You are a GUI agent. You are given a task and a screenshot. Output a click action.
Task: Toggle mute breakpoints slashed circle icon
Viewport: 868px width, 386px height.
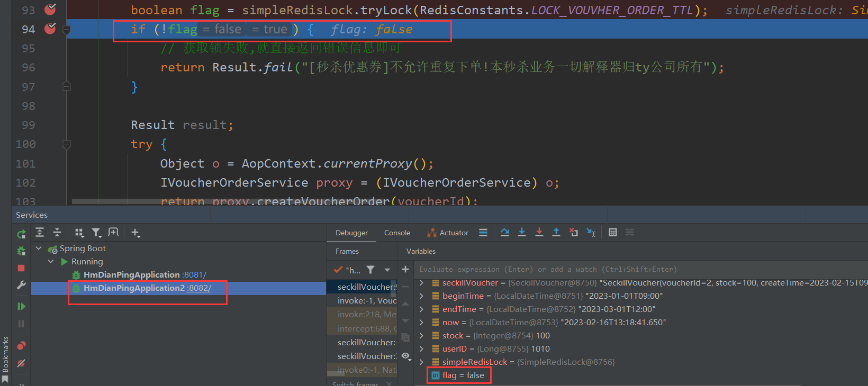point(21,363)
